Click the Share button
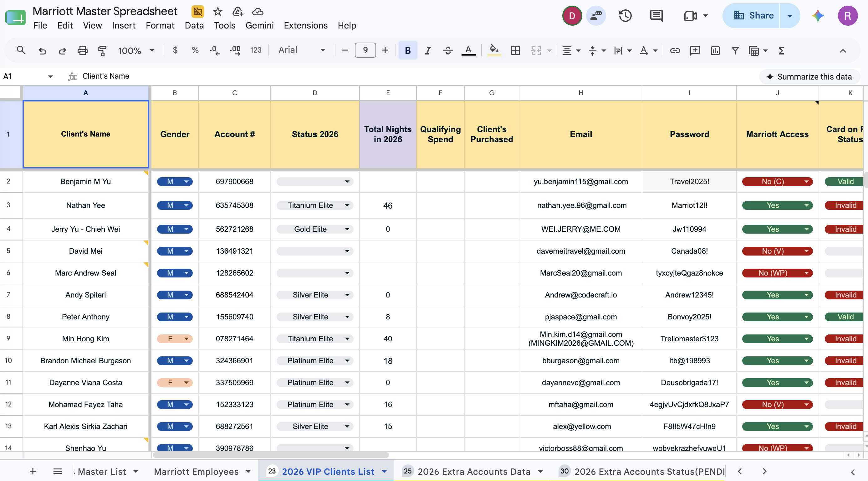Viewport: 868px width, 481px height. tap(751, 16)
